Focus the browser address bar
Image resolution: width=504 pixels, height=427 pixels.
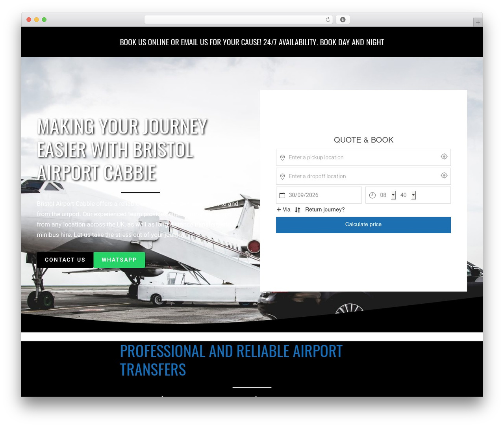(x=239, y=20)
